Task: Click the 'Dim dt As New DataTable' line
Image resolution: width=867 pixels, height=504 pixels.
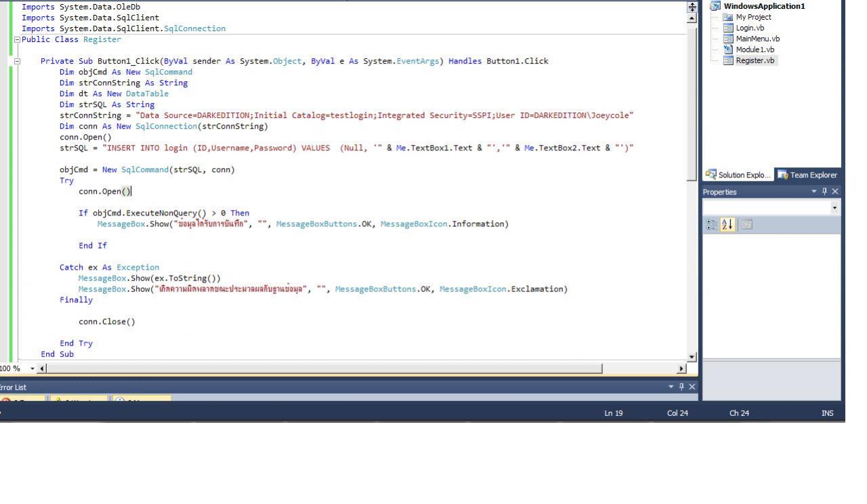Action: tap(114, 93)
